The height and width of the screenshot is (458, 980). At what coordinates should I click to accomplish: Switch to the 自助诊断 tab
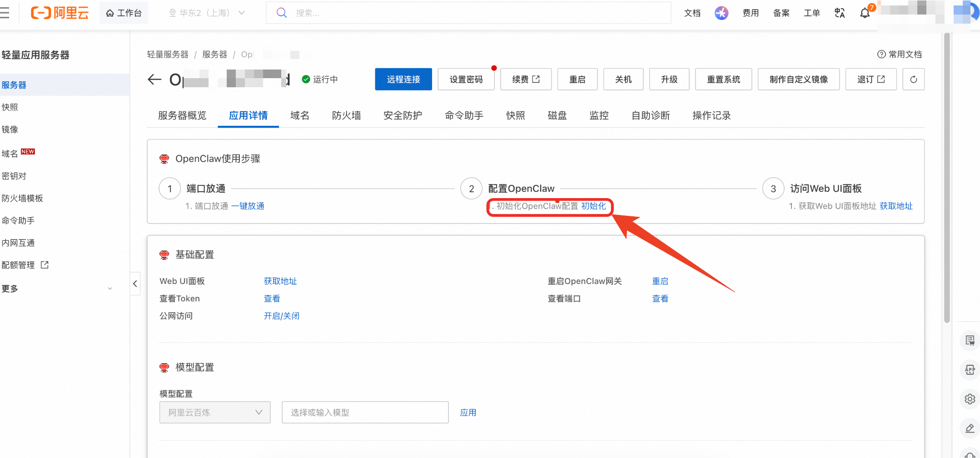click(x=651, y=115)
